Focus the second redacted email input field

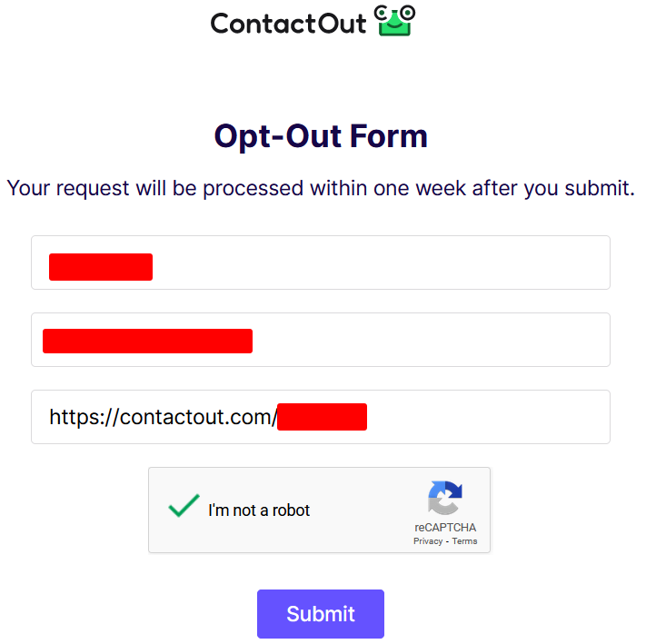click(321, 340)
